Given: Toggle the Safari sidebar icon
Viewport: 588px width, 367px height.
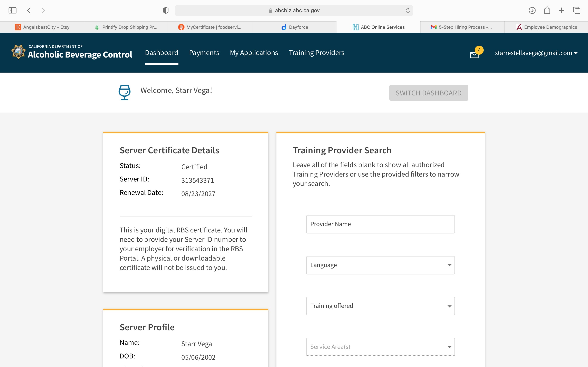Looking at the screenshot, I should [12, 10].
